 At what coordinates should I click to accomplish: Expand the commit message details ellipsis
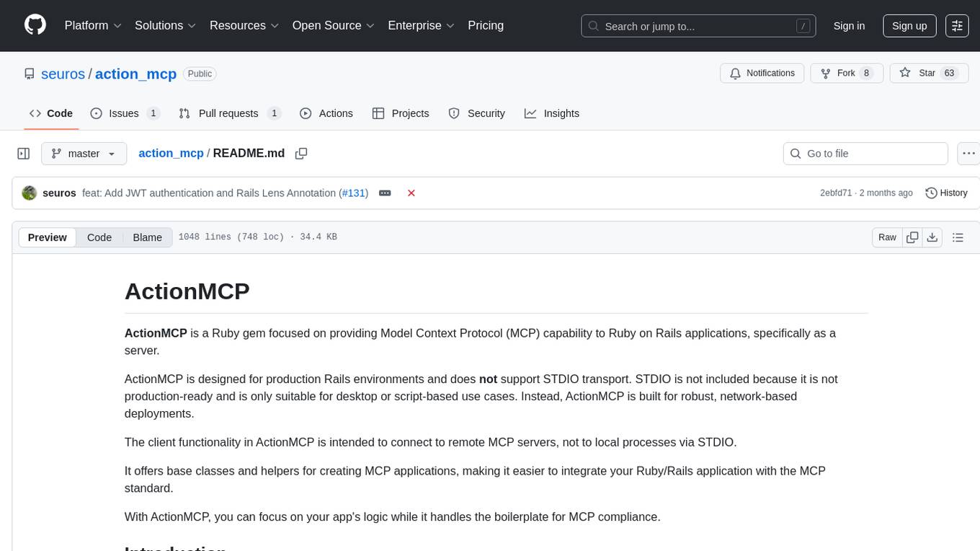[385, 193]
